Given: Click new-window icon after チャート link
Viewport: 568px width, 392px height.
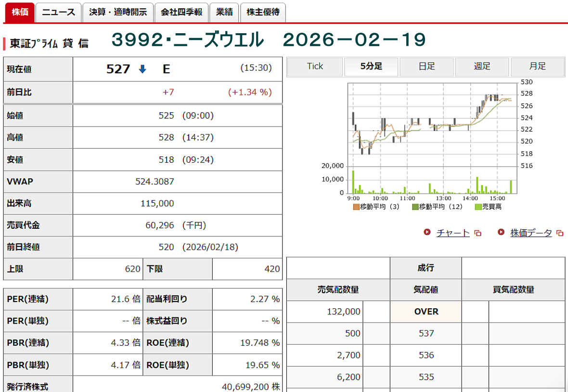Looking at the screenshot, I should coord(478,234).
